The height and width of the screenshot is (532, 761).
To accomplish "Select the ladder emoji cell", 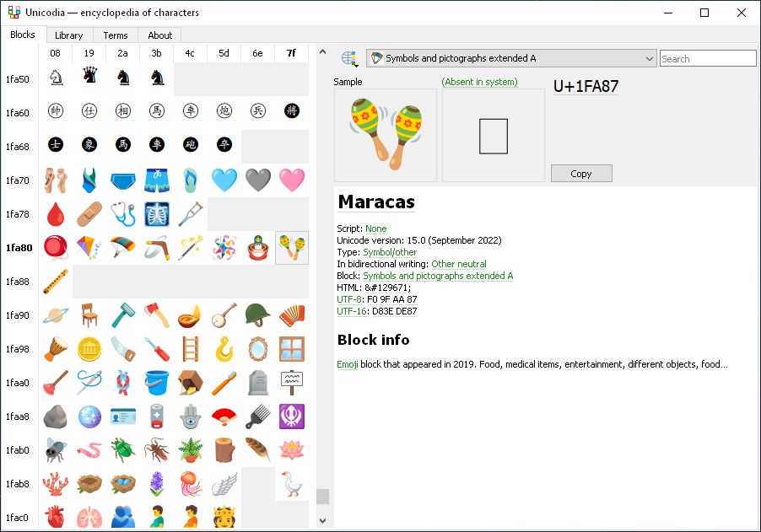I will 190,349.
